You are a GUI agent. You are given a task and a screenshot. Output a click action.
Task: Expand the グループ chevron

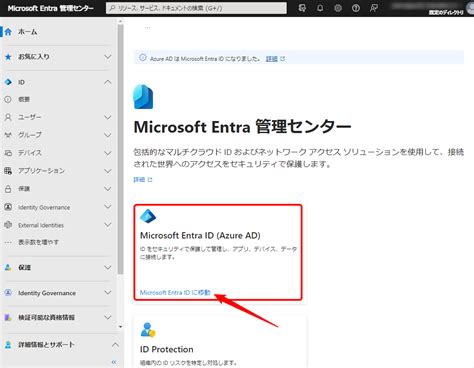(107, 135)
